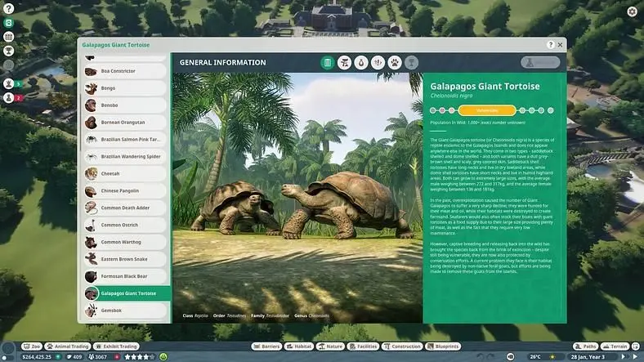Open the food and water tab icon
The width and height of the screenshot is (644, 362).
tap(361, 63)
